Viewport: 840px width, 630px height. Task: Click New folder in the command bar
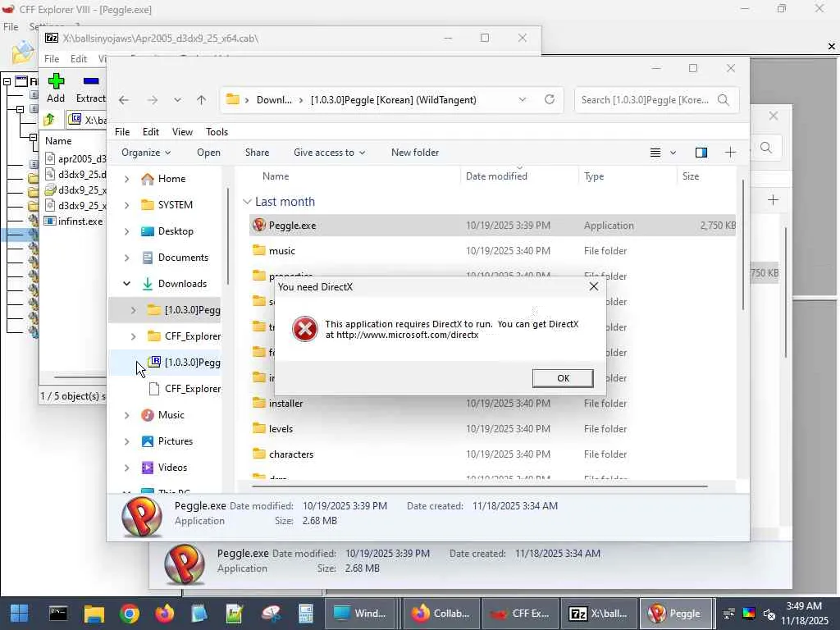coord(415,153)
